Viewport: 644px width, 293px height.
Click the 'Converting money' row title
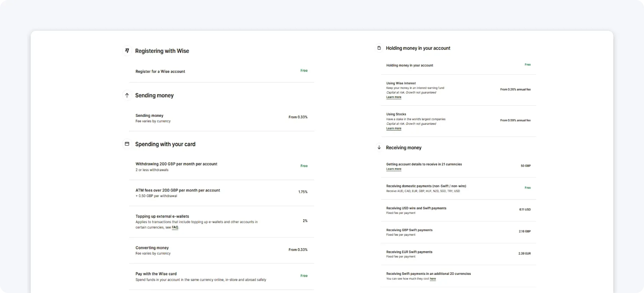[x=152, y=248]
